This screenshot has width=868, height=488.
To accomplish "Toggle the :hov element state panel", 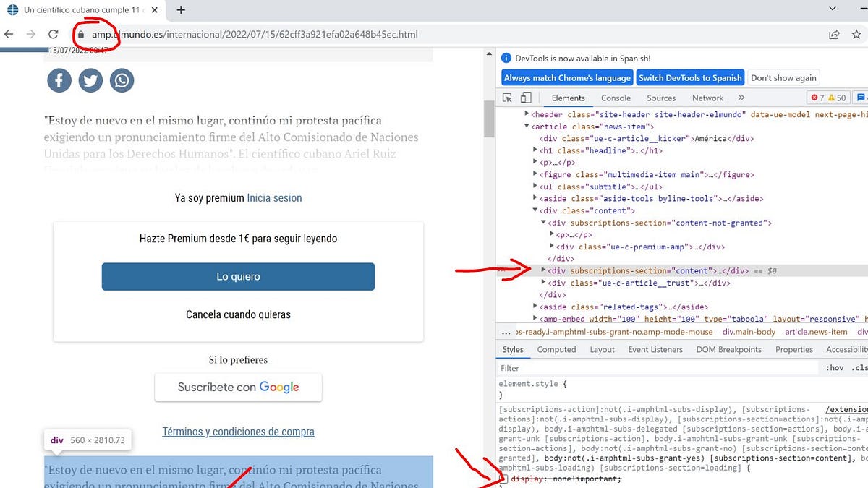I will coord(834,368).
